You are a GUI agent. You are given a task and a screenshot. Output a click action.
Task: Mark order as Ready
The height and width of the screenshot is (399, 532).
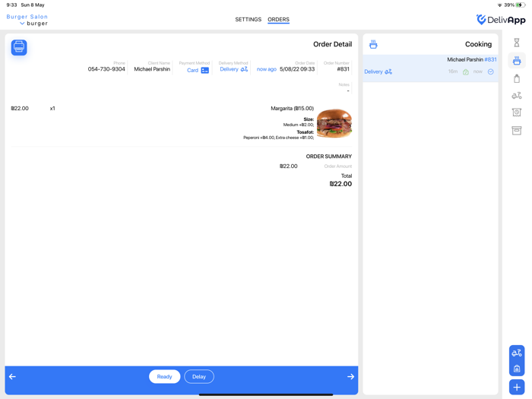point(164,376)
